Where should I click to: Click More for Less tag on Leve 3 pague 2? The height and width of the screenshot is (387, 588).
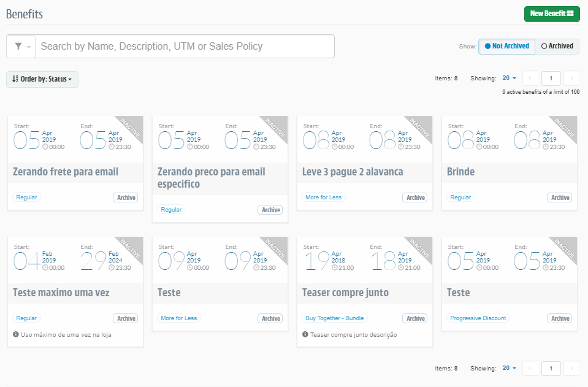[x=323, y=197]
